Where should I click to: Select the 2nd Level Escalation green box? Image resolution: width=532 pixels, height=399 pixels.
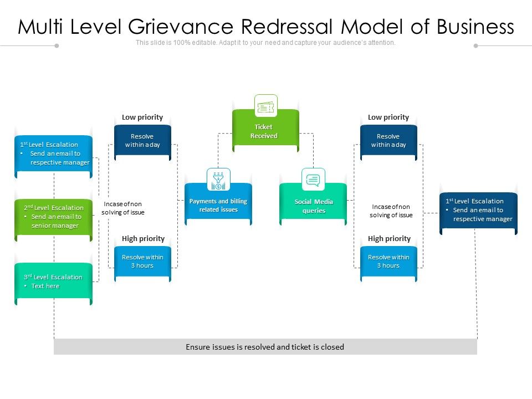(x=53, y=220)
